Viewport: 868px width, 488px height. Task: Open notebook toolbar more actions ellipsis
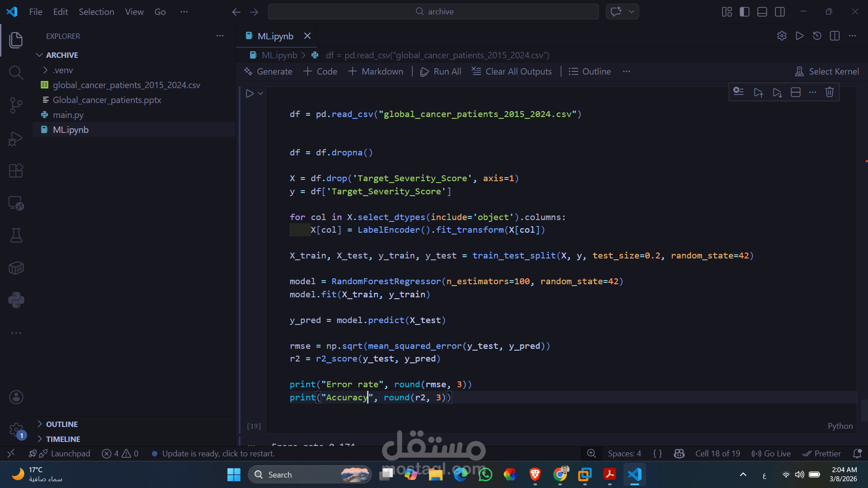(x=626, y=71)
